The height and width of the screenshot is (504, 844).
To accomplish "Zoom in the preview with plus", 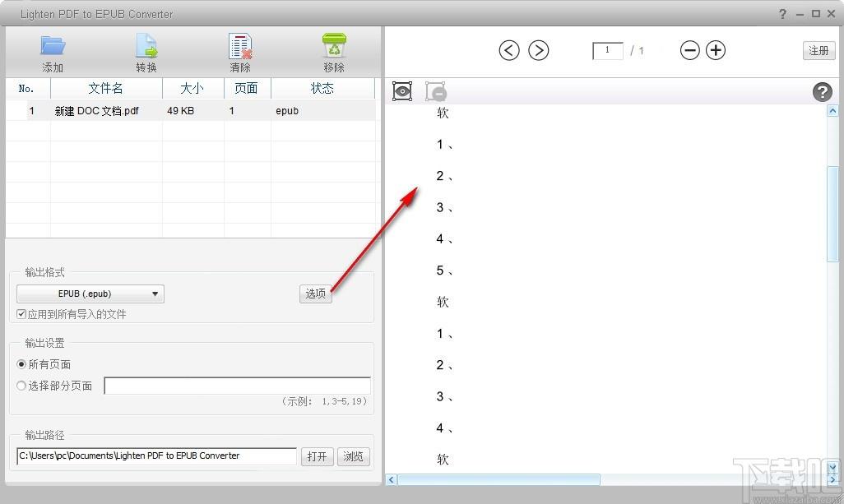I will 716,50.
